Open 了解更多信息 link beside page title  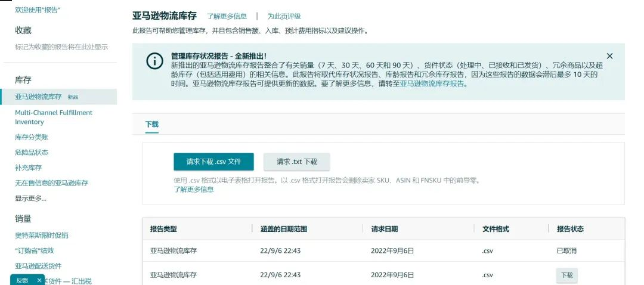227,17
